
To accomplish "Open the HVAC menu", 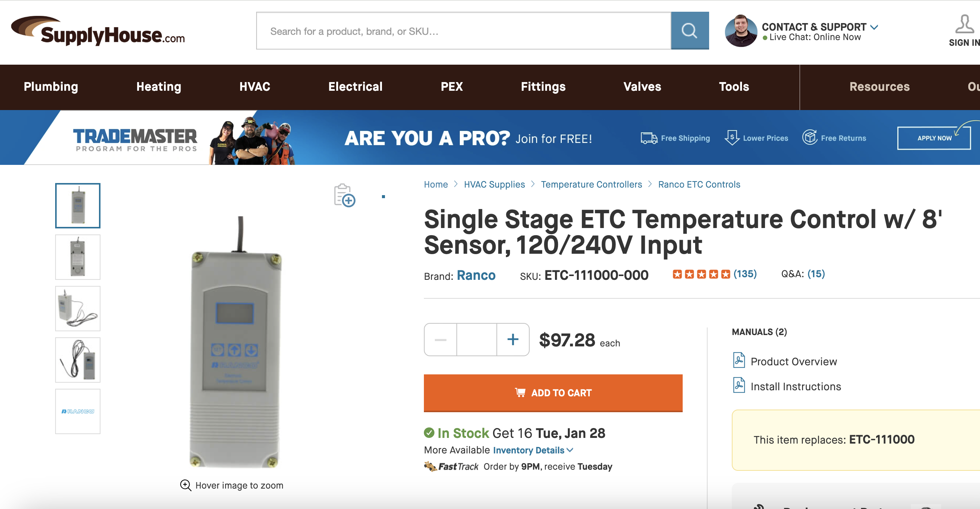I will 255,87.
